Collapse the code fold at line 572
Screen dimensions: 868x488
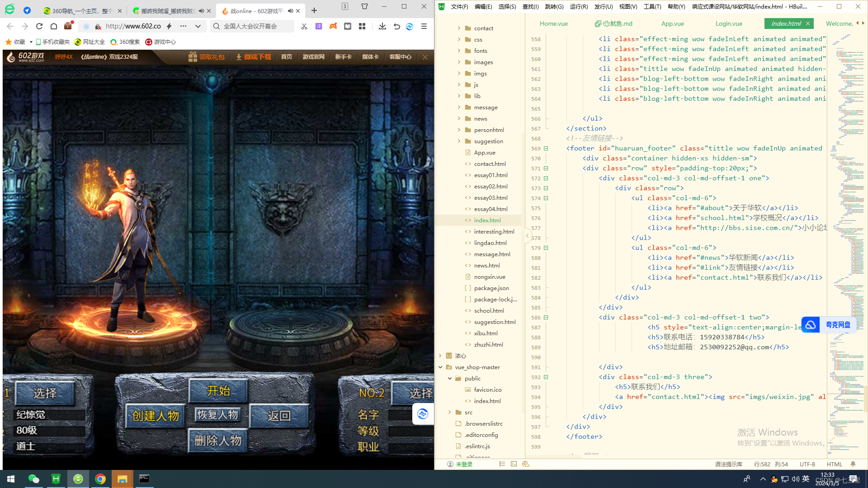pyautogui.click(x=546, y=178)
